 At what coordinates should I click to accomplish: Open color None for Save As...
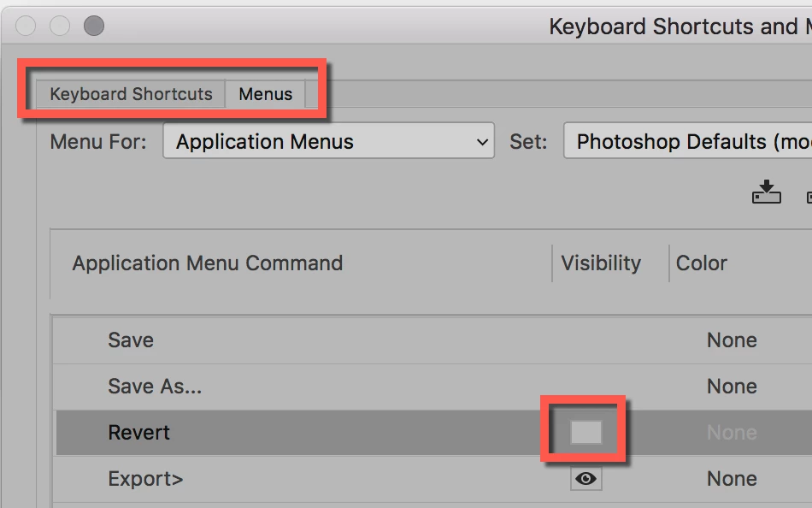[x=732, y=387]
